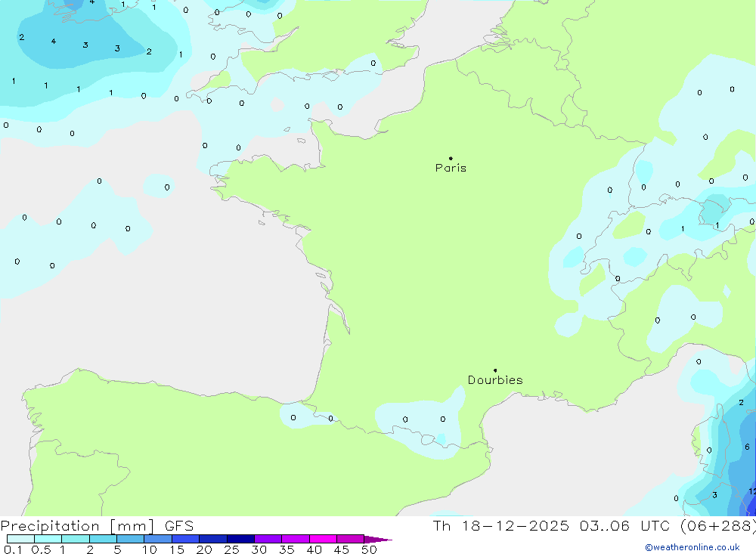The height and width of the screenshot is (554, 756).
Task: Click the '0.1' legend scale value
Action: click(x=13, y=549)
